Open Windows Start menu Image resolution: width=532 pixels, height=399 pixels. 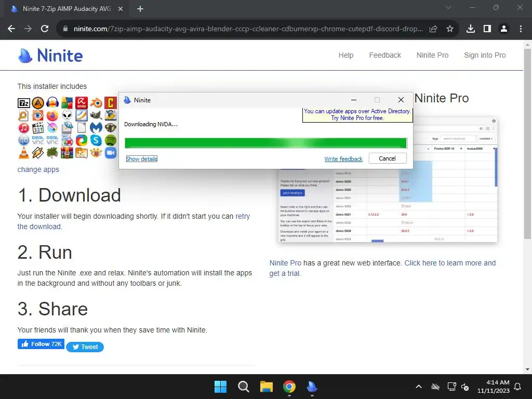pos(220,387)
